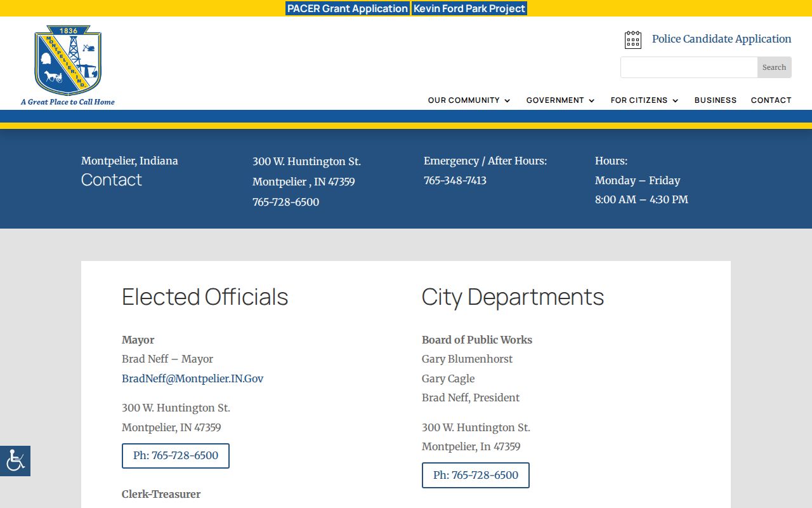Open the Kevin Ford Park Project link

(469, 8)
